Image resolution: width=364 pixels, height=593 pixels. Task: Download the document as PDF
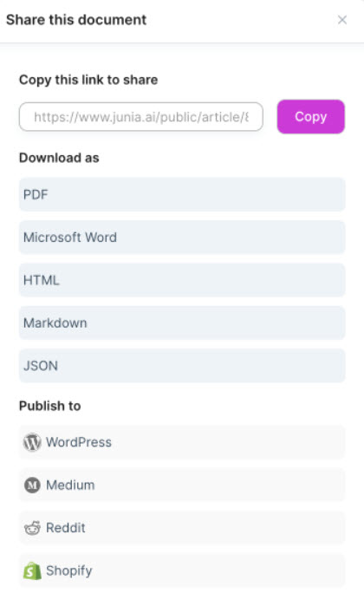click(182, 194)
